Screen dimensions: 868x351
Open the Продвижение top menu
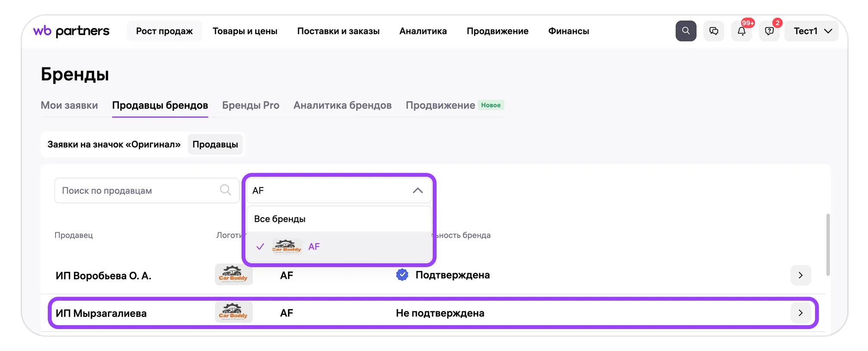498,31
